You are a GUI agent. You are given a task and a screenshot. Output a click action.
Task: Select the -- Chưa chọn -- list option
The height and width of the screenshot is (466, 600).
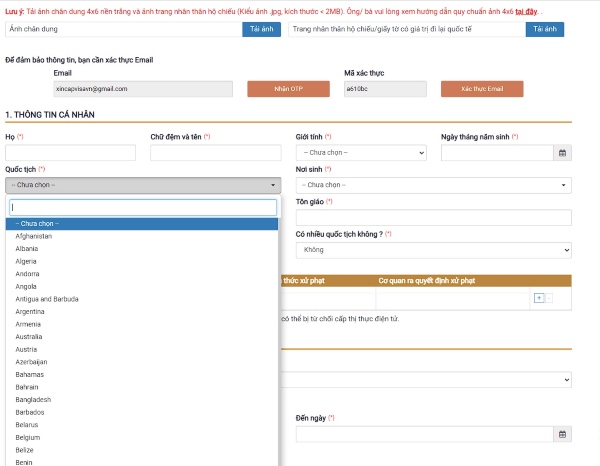click(142, 224)
